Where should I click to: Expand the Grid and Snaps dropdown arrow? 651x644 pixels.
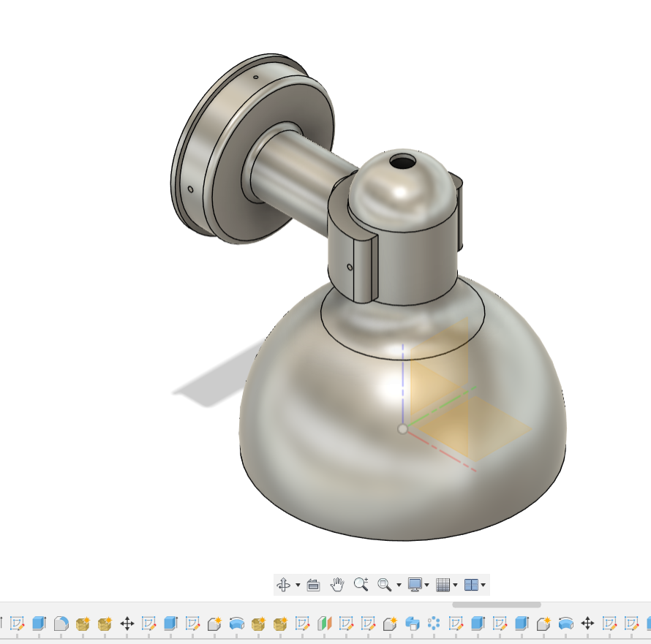coord(455,585)
